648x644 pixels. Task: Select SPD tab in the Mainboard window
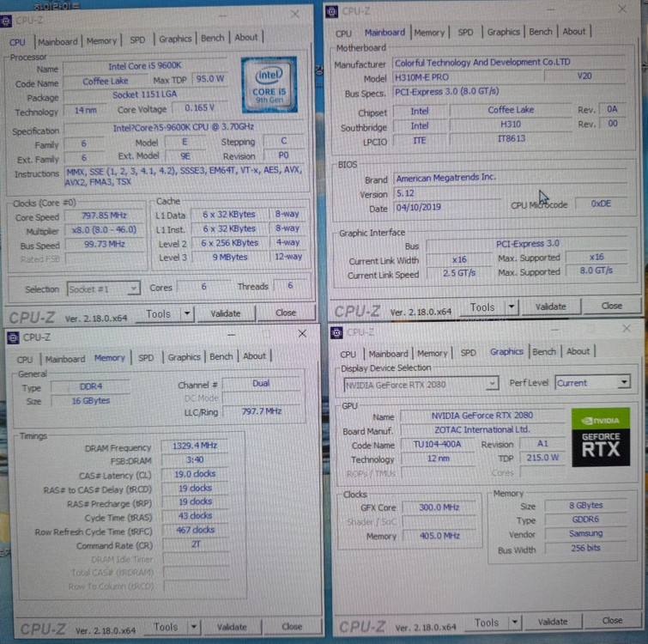pyautogui.click(x=465, y=33)
